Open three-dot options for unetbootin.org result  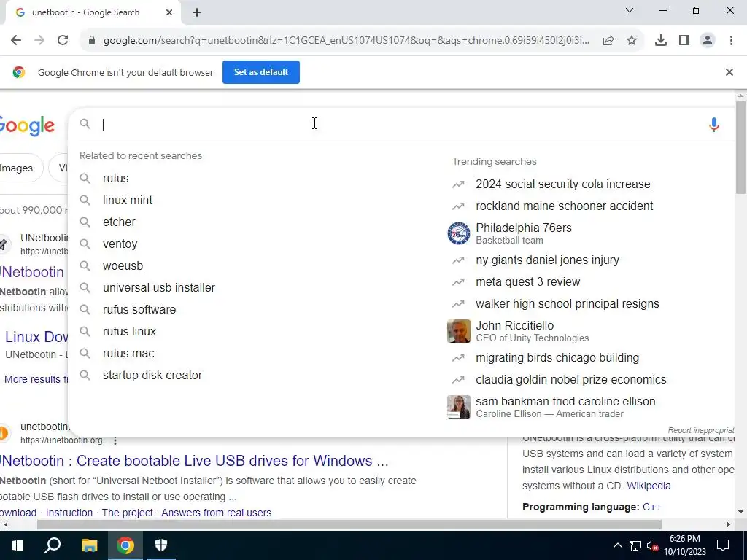[x=115, y=441]
